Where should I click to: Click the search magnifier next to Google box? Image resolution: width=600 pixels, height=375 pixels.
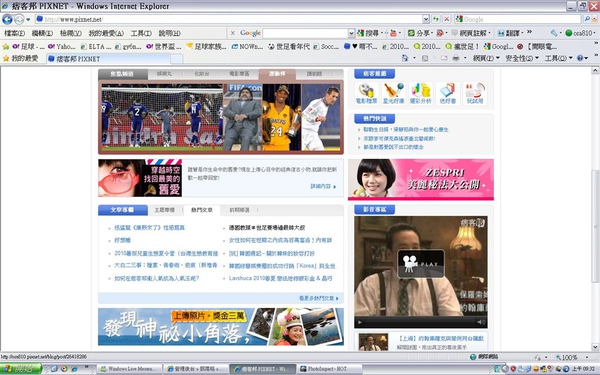pyautogui.click(x=587, y=19)
